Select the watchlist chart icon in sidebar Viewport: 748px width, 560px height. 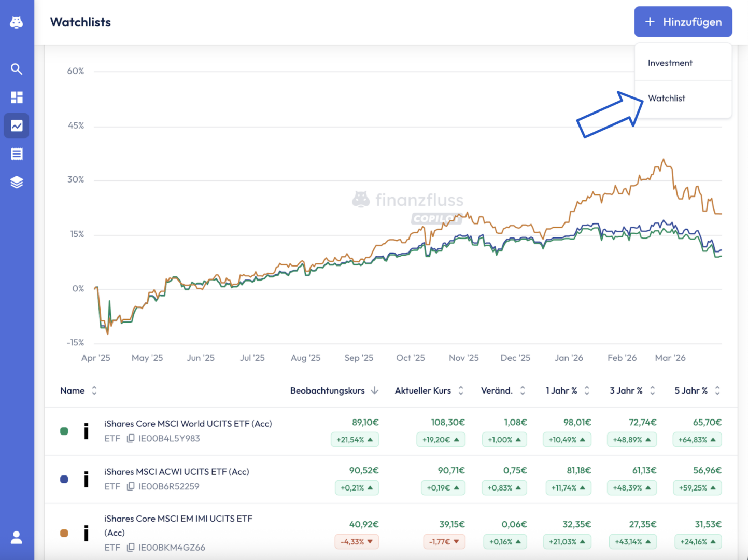pyautogui.click(x=17, y=126)
